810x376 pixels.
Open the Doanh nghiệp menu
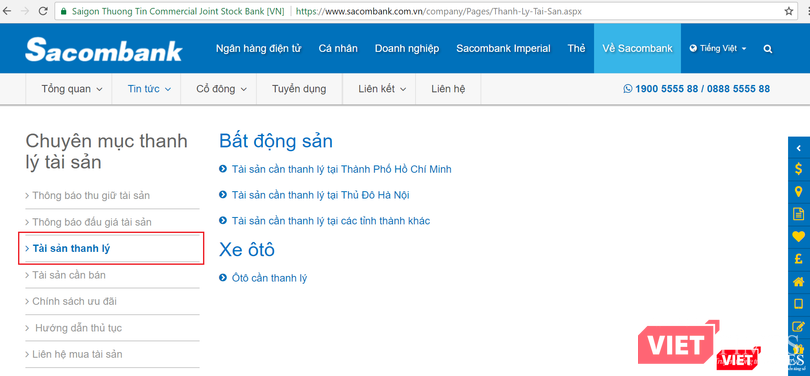(x=407, y=49)
